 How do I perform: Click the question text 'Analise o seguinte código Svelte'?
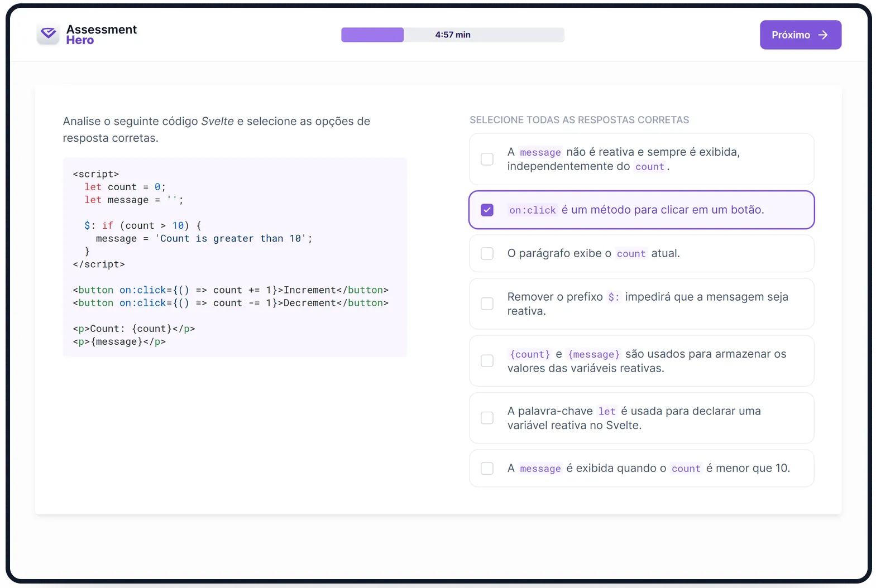(148, 121)
